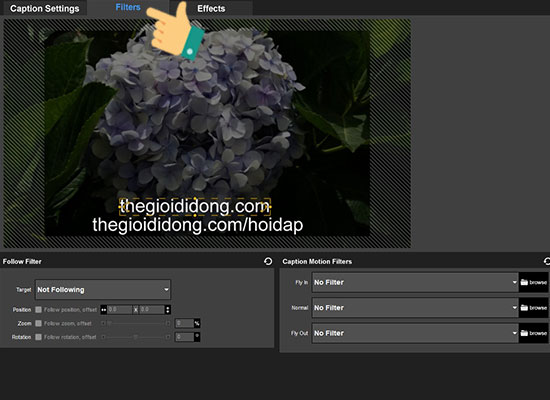Click the increase arrow of rotation slider
Viewport: 550px width, 400px height.
[x=168, y=337]
